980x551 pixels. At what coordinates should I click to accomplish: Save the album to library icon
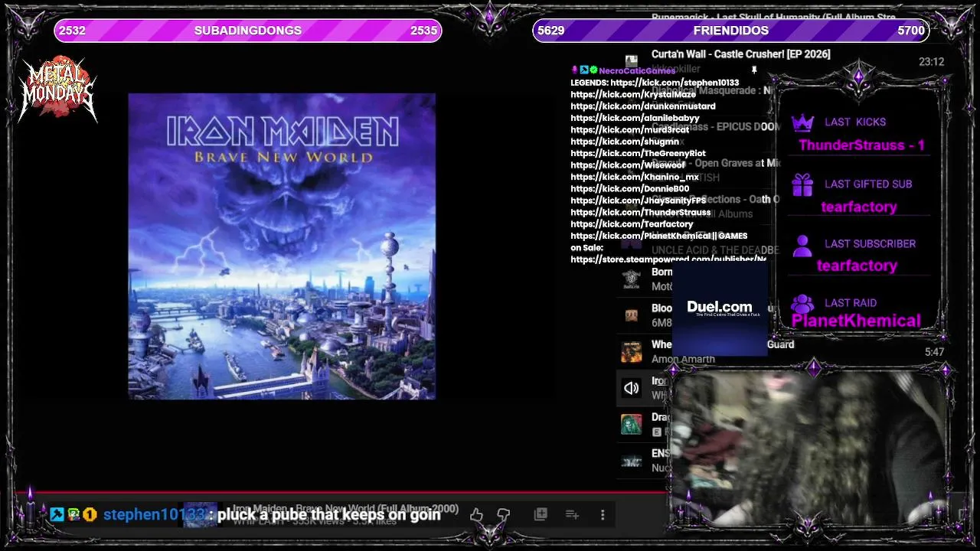pyautogui.click(x=541, y=514)
